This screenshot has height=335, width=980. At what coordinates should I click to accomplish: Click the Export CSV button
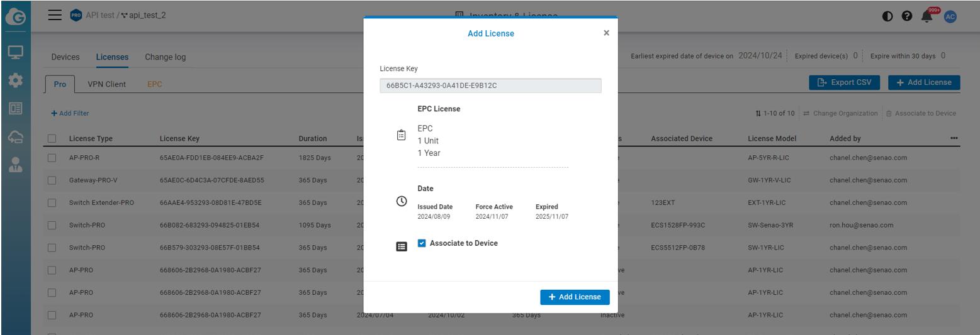pos(843,82)
